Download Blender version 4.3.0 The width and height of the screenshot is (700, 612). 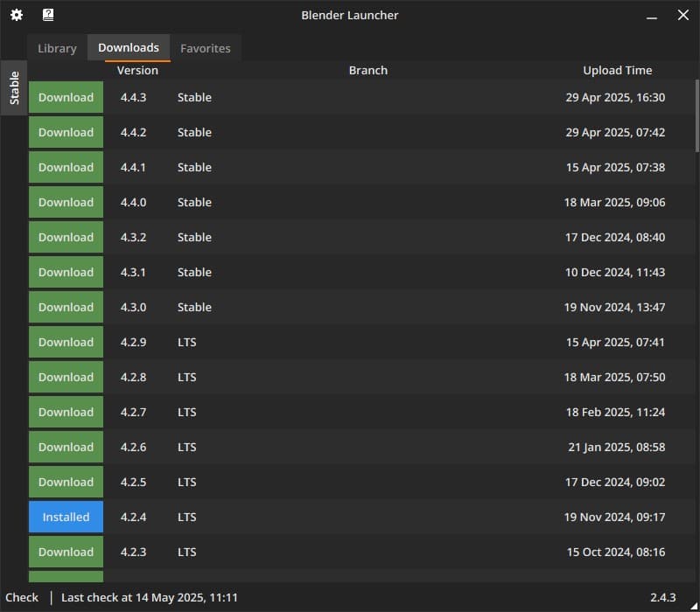[x=66, y=307]
